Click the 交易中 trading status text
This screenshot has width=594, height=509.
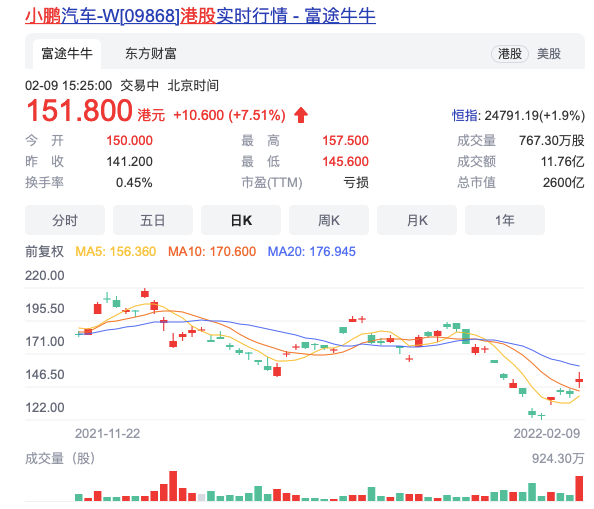click(139, 86)
